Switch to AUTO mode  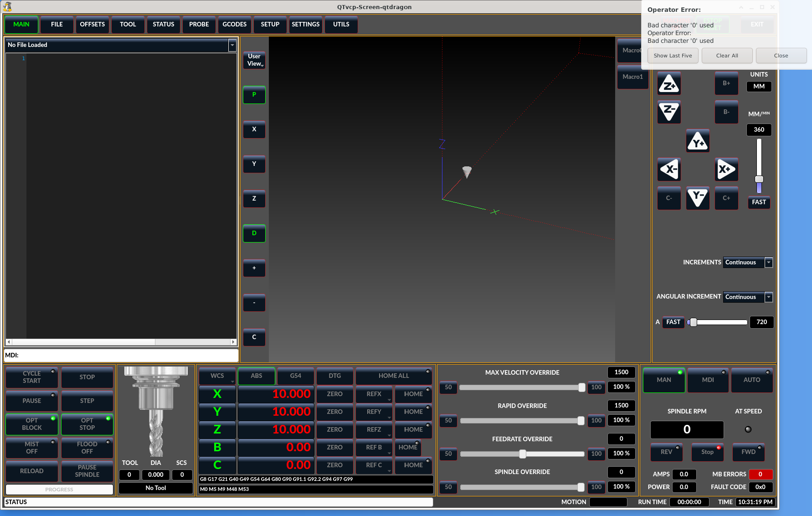tap(752, 380)
